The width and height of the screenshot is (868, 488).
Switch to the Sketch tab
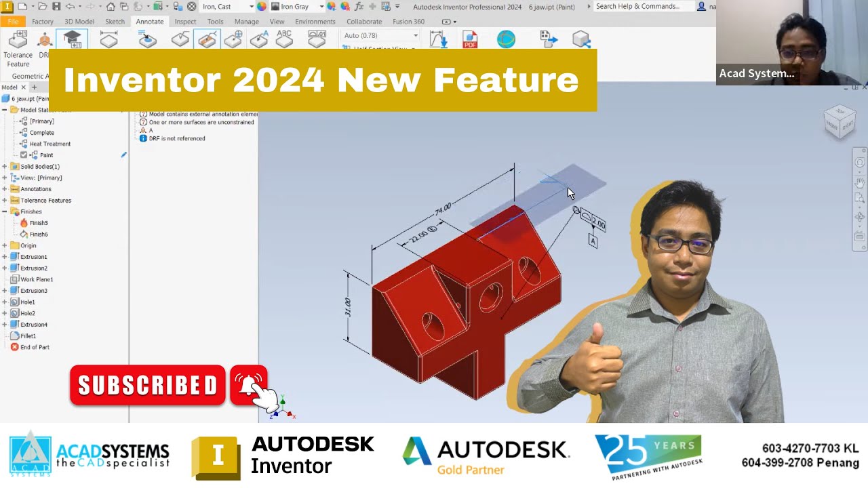pyautogui.click(x=115, y=21)
